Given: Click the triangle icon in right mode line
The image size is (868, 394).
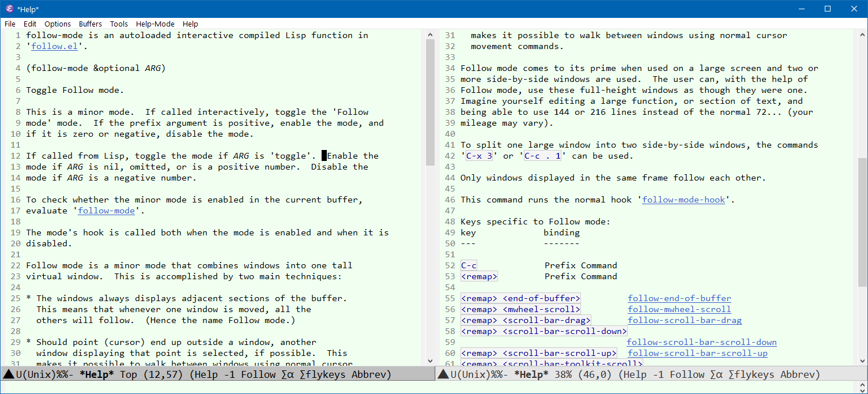Looking at the screenshot, I should point(443,374).
